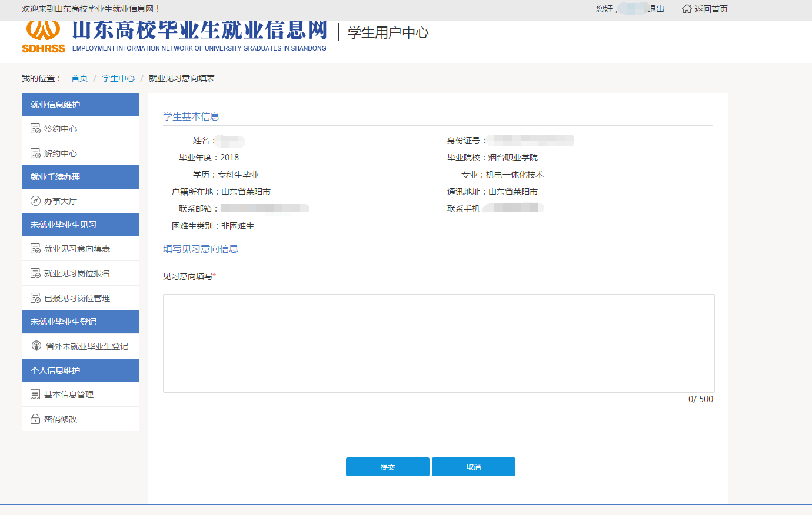The height and width of the screenshot is (515, 812).
Task: Open 学生中心 breadcrumb link
Action: tap(118, 78)
